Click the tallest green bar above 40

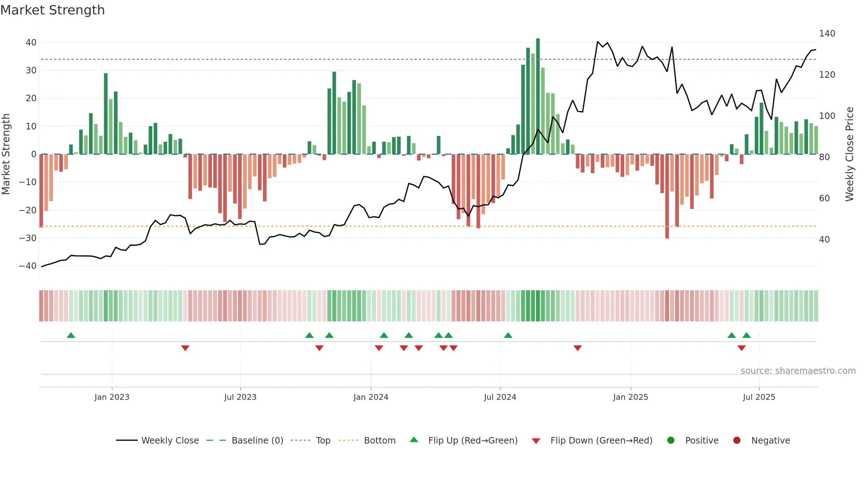(x=538, y=96)
